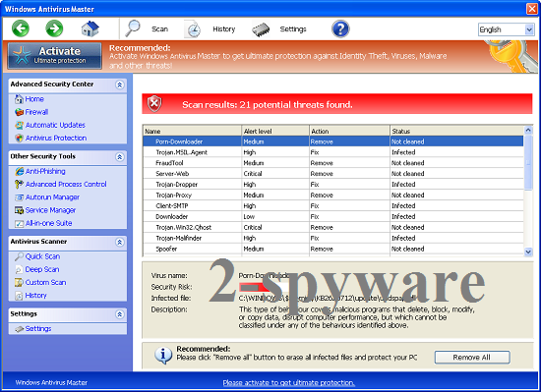
Task: Click the star icon on Activate banner
Action: click(22, 55)
